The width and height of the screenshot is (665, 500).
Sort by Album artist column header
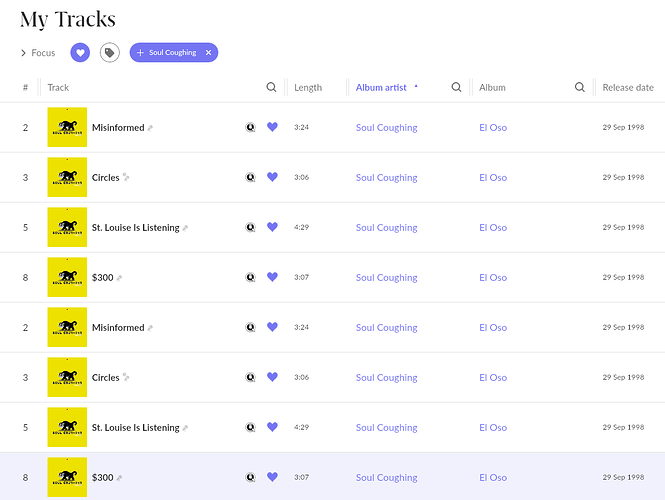[381, 87]
